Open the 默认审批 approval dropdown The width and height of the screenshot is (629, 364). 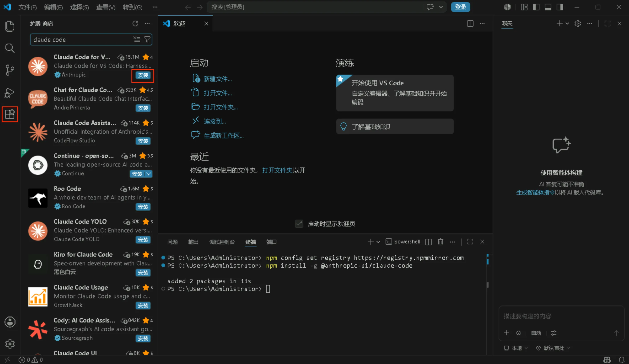pyautogui.click(x=553, y=348)
